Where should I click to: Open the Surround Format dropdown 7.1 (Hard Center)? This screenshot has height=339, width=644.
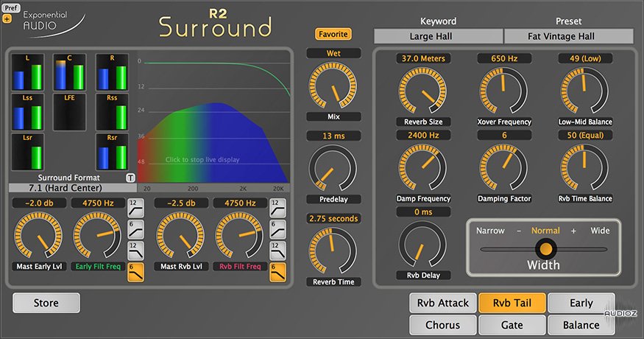[73, 188]
